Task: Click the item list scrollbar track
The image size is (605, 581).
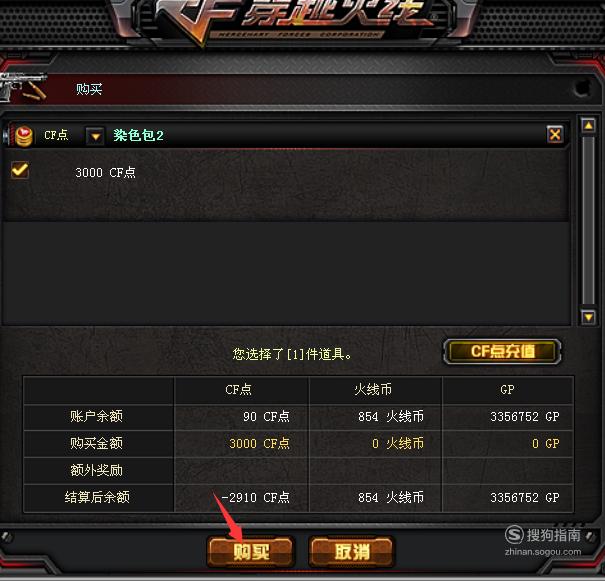Action: coord(588,221)
